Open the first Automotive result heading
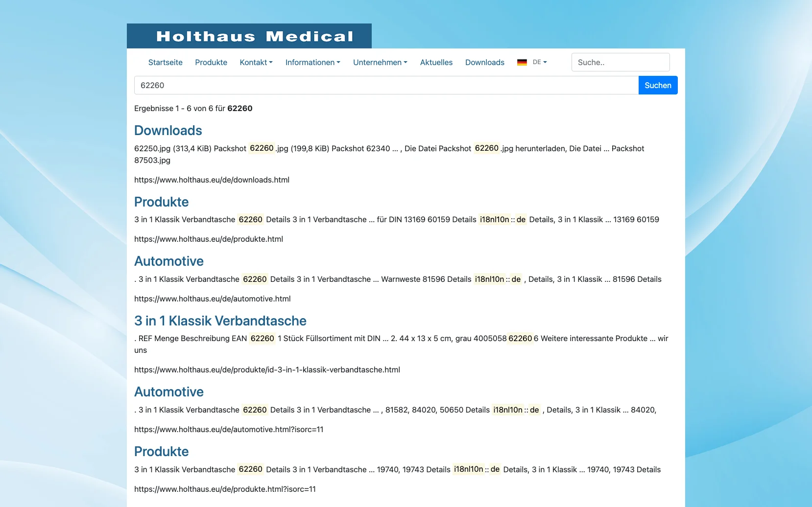Image resolution: width=812 pixels, height=507 pixels. coord(169,261)
